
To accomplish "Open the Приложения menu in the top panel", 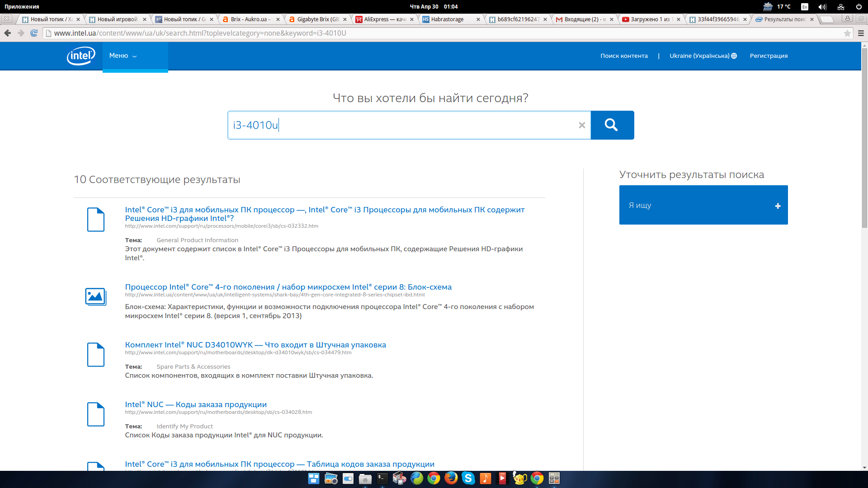I will [x=22, y=7].
